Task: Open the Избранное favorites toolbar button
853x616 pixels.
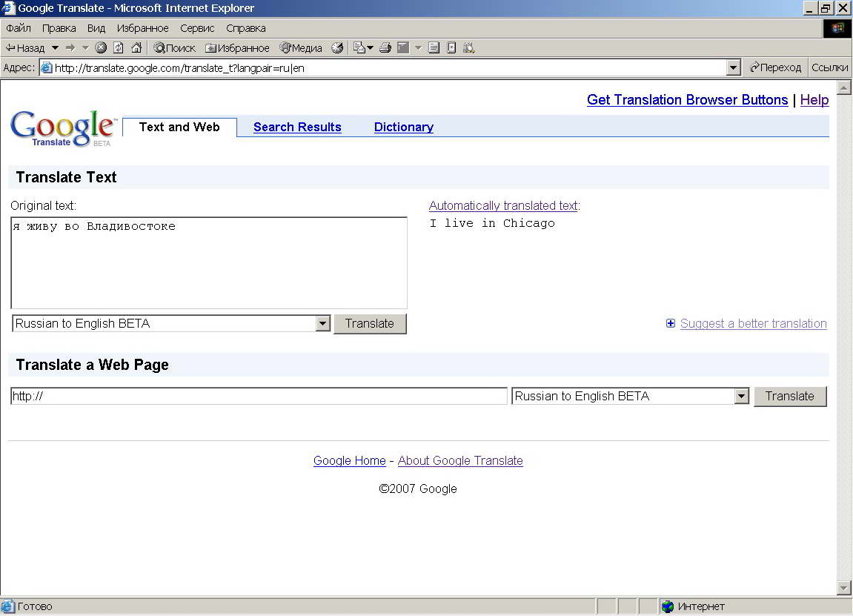Action: click(x=237, y=48)
